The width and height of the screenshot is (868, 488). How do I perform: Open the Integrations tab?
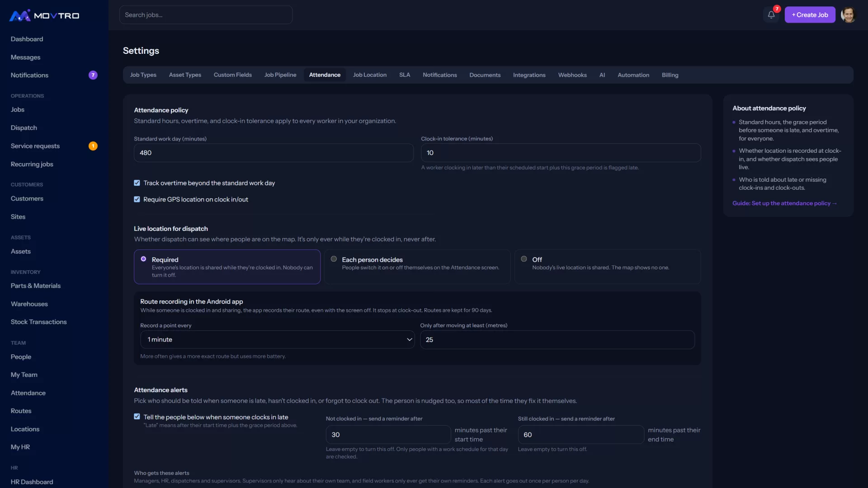click(529, 75)
